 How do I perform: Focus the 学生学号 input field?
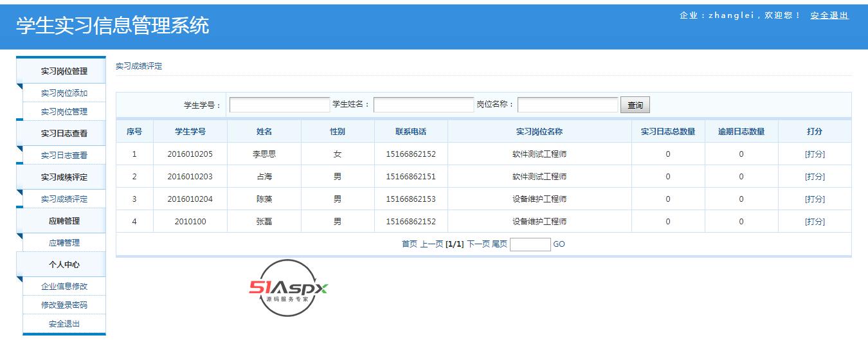click(280, 105)
